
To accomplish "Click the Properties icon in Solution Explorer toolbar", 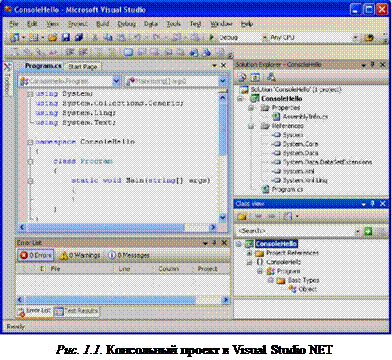I will (242, 77).
